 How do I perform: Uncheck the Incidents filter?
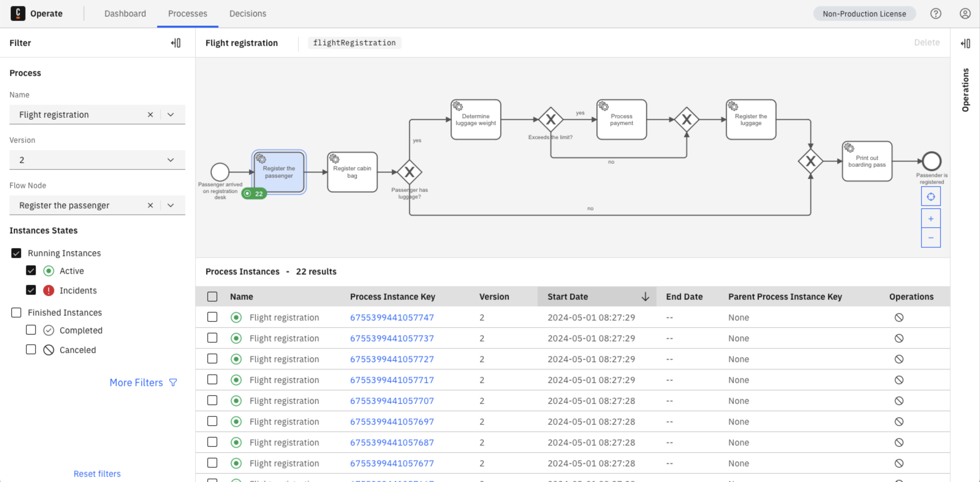[x=31, y=290]
